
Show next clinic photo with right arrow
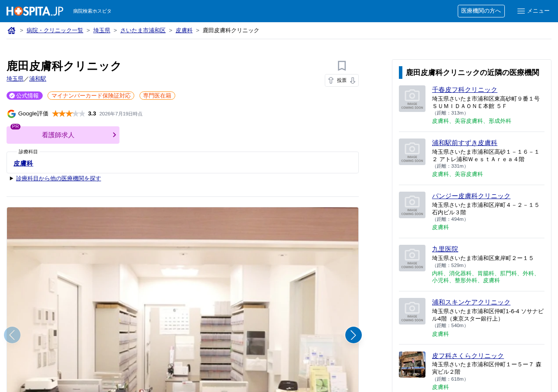[x=354, y=335]
